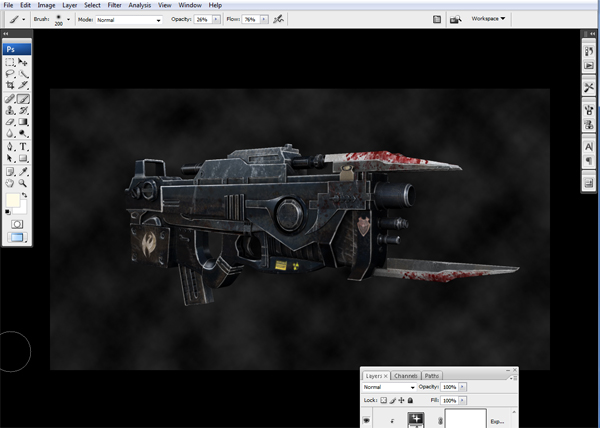
Task: Select the Horizontal Type tool
Action: pyautogui.click(x=23, y=146)
